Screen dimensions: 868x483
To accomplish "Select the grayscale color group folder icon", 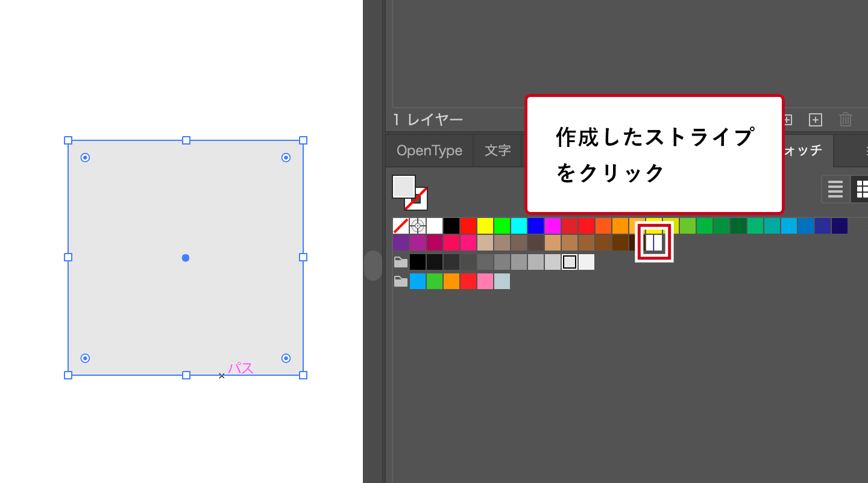I will coord(401,262).
